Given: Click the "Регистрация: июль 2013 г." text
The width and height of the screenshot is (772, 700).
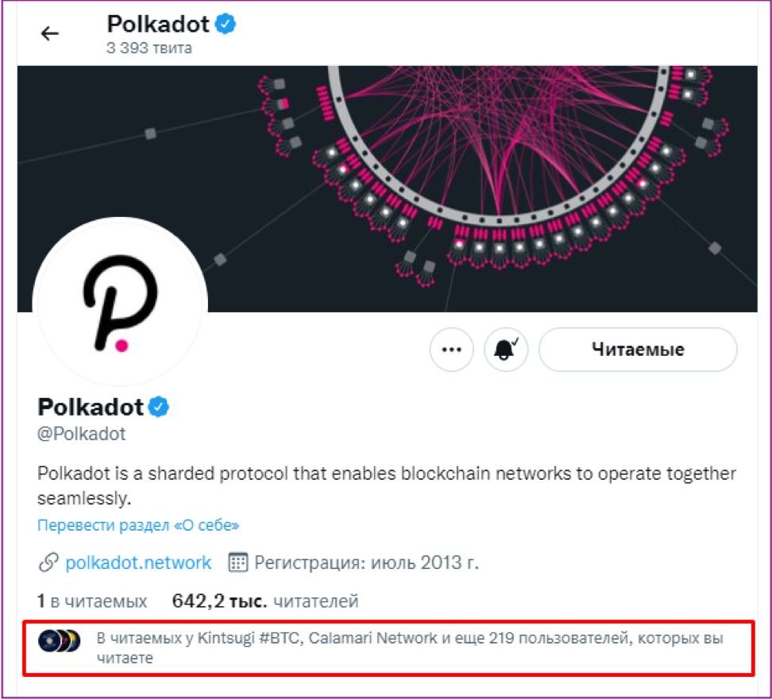Looking at the screenshot, I should pyautogui.click(x=366, y=563).
